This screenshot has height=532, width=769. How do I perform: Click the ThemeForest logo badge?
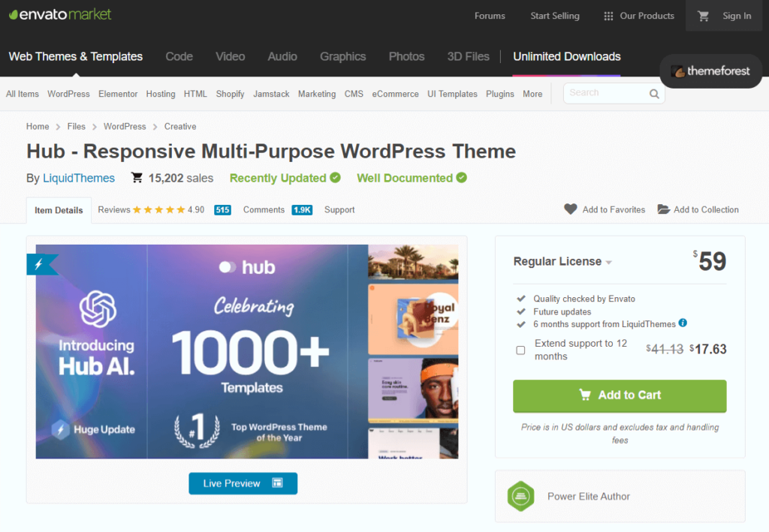(710, 71)
